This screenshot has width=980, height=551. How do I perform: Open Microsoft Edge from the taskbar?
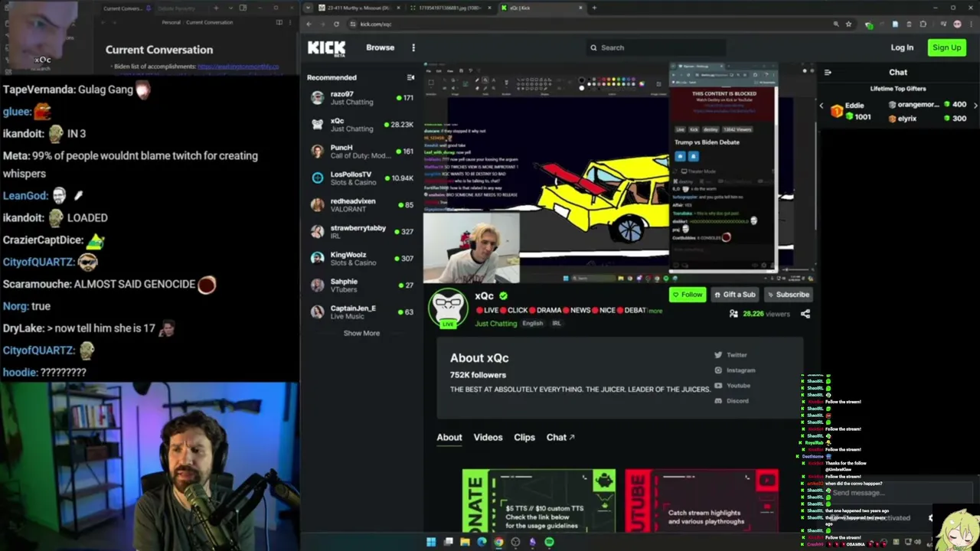click(x=482, y=543)
